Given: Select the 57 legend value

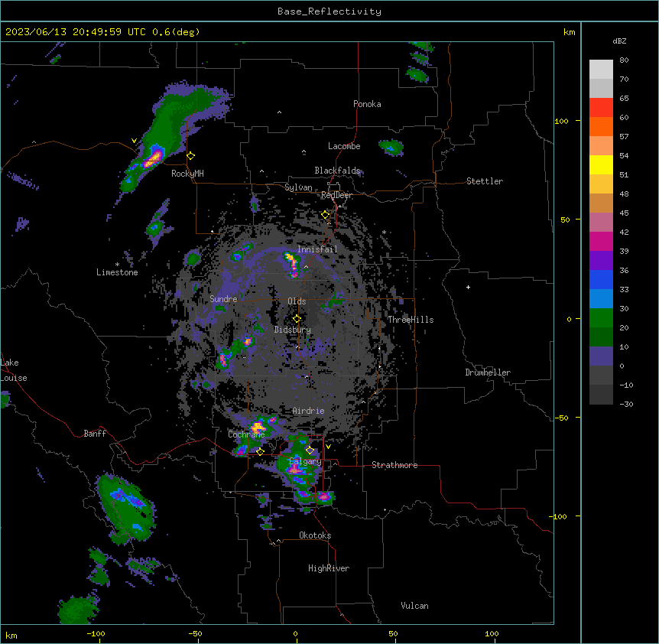Looking at the screenshot, I should point(624,137).
